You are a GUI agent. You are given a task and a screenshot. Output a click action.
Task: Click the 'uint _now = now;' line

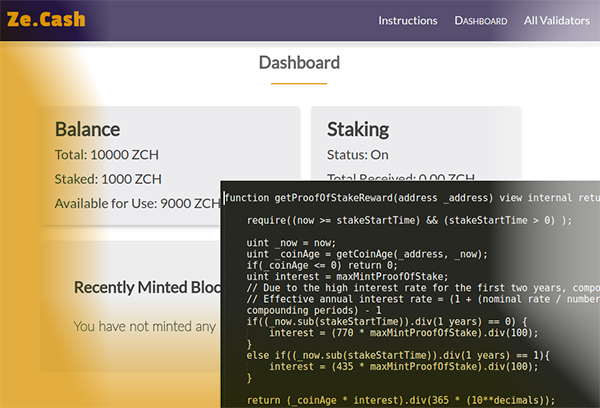[x=291, y=243]
